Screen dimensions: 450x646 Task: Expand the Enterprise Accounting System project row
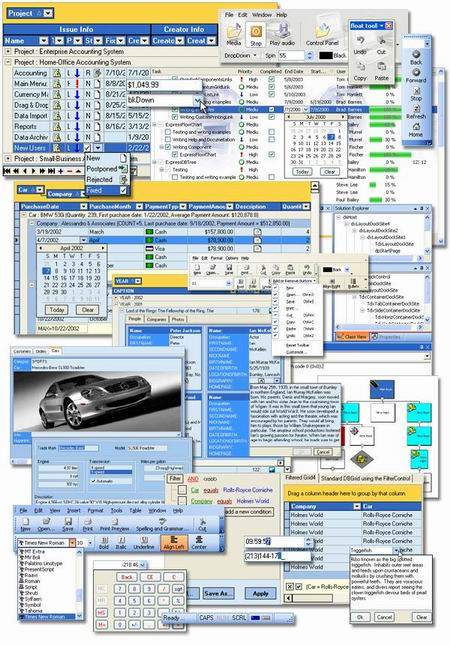[x=8, y=51]
